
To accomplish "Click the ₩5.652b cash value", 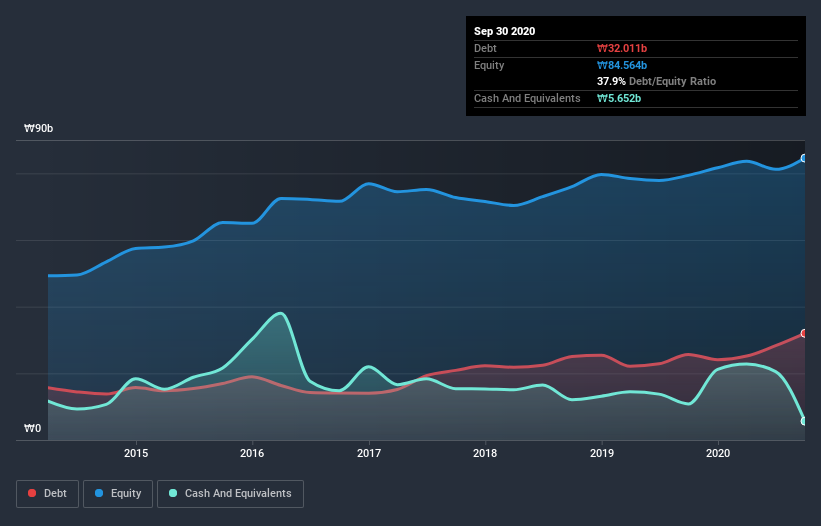I will (619, 98).
